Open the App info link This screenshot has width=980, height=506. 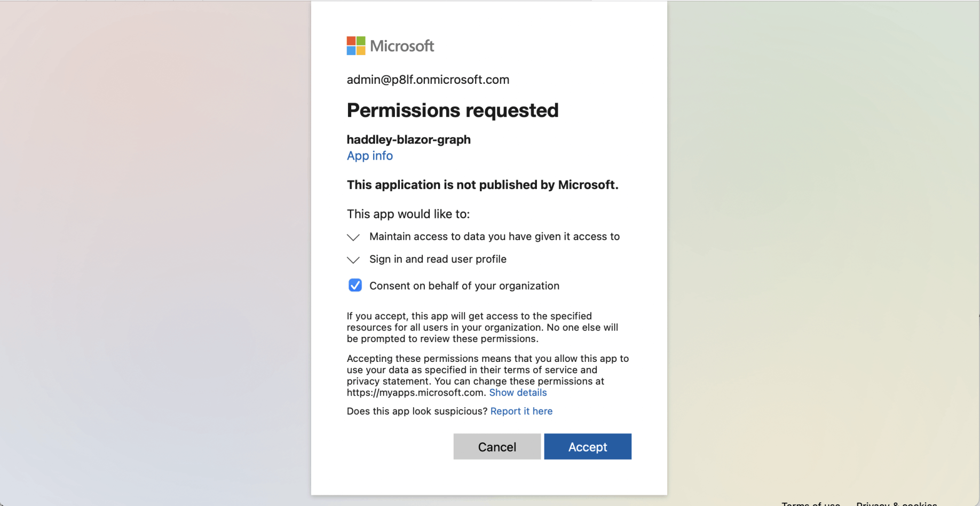[x=370, y=156]
